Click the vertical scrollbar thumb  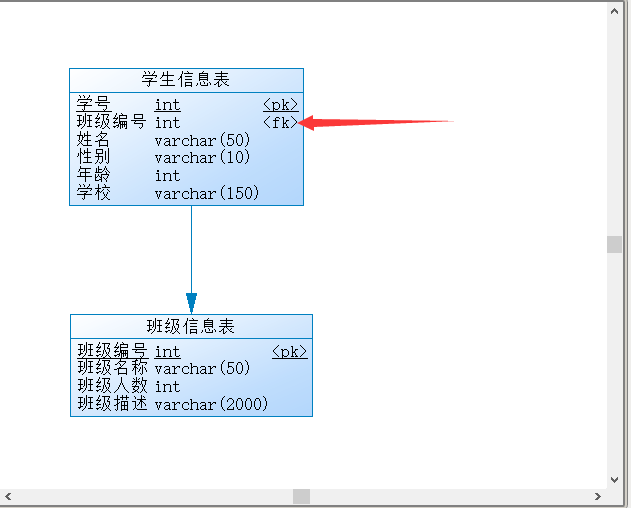click(x=615, y=244)
